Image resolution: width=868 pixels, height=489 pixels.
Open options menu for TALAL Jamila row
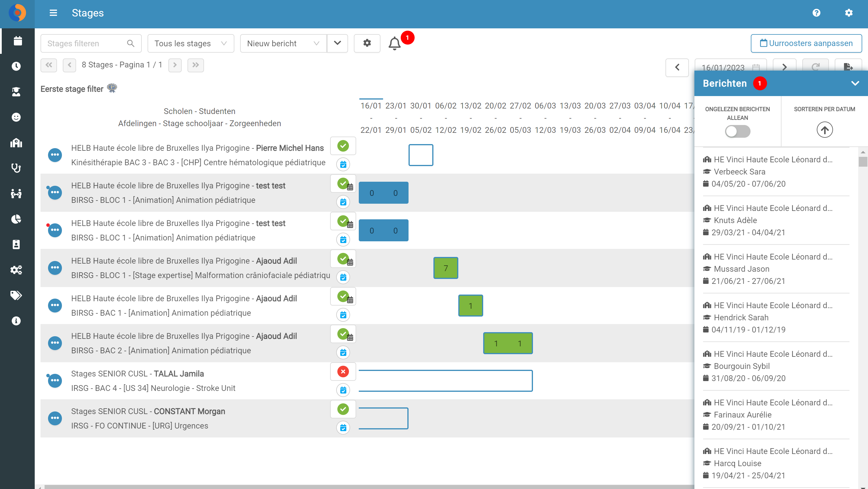coord(55,380)
